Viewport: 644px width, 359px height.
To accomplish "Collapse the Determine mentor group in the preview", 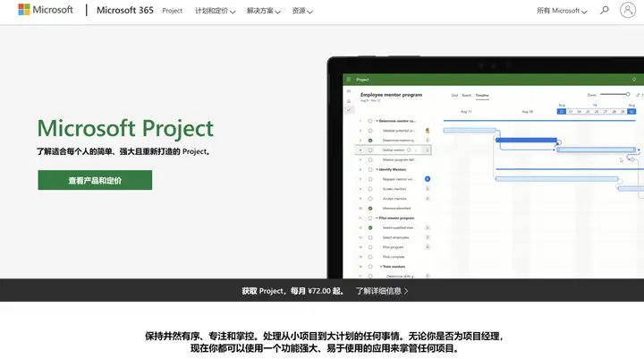I will [377, 121].
